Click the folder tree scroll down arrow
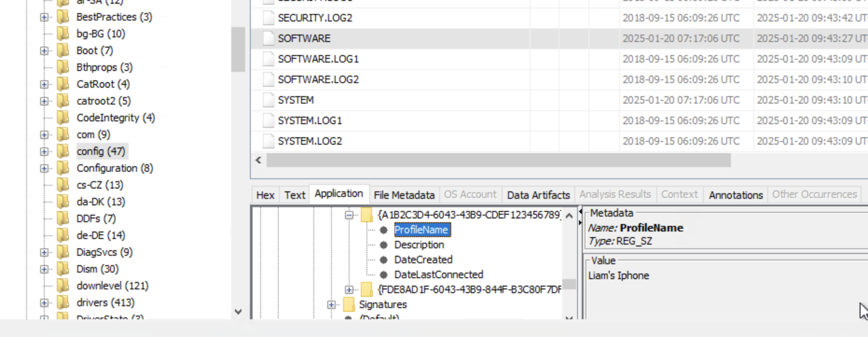The image size is (868, 337). 238,311
